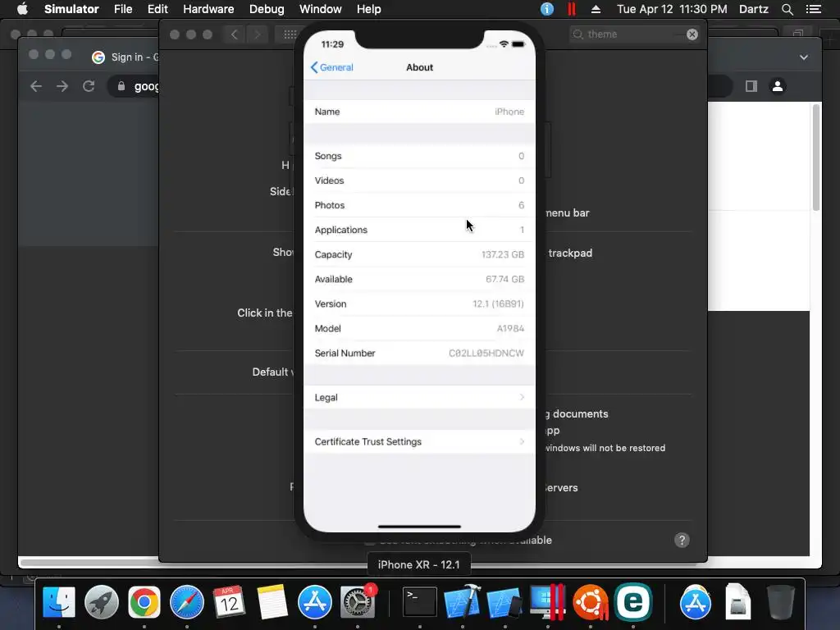
Task: Show all preferences grid button
Action: click(290, 34)
